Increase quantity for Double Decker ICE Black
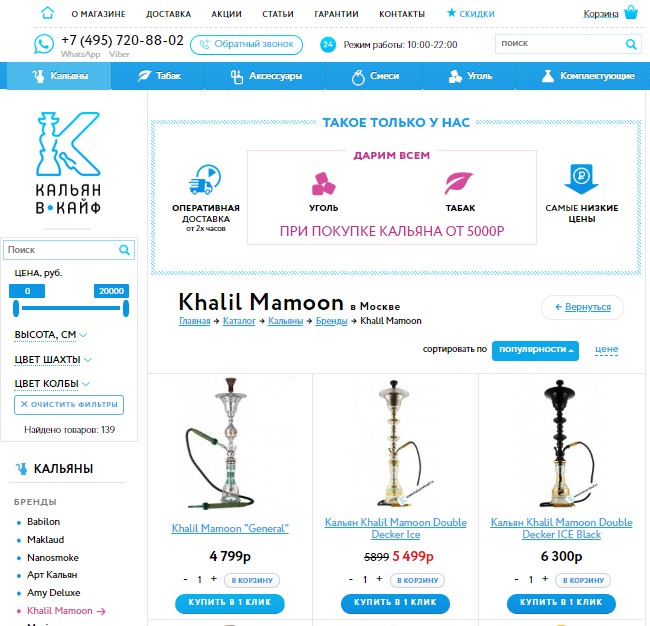 pyautogui.click(x=545, y=579)
